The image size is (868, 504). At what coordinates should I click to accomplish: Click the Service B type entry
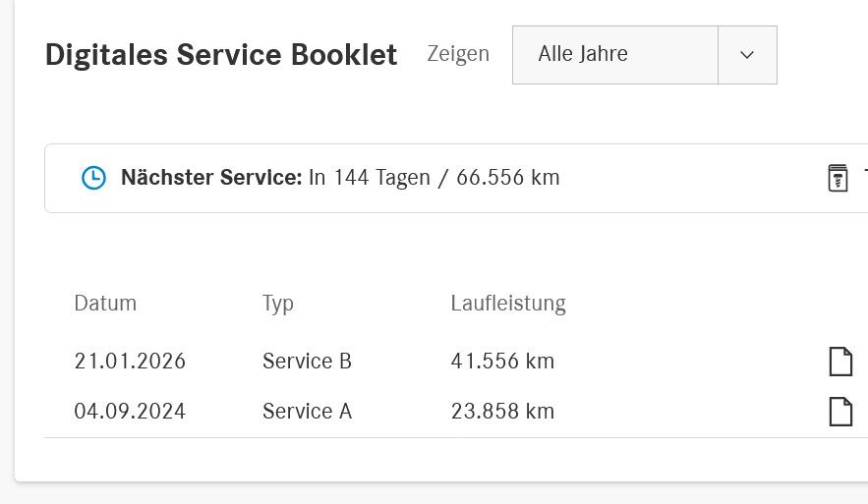(x=308, y=362)
